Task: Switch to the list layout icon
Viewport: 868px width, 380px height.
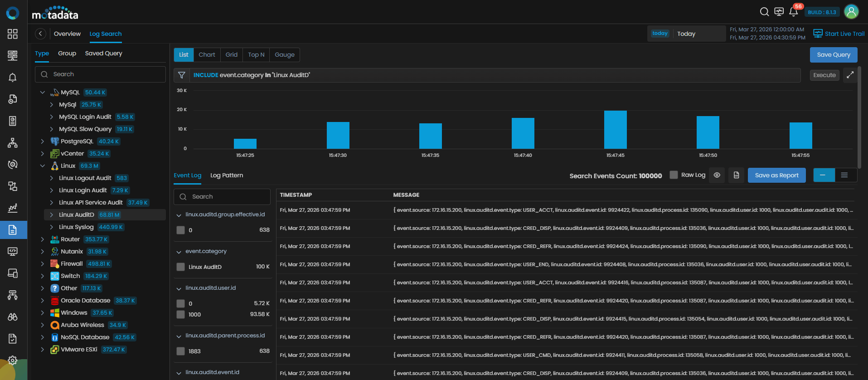Action: click(x=844, y=175)
